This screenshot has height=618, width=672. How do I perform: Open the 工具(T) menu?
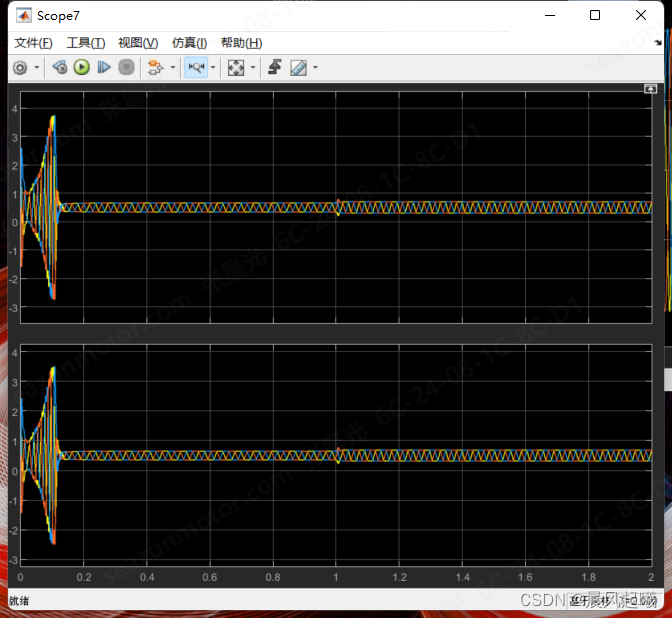[86, 43]
